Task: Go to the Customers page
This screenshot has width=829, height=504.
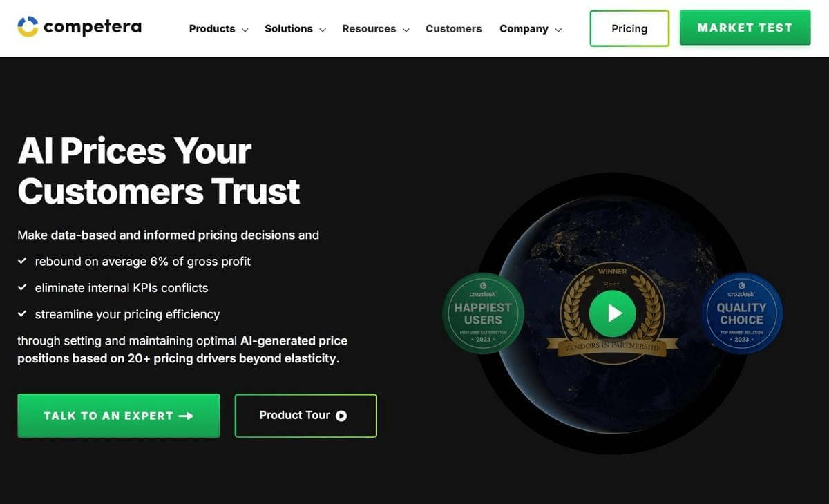Action: tap(454, 28)
